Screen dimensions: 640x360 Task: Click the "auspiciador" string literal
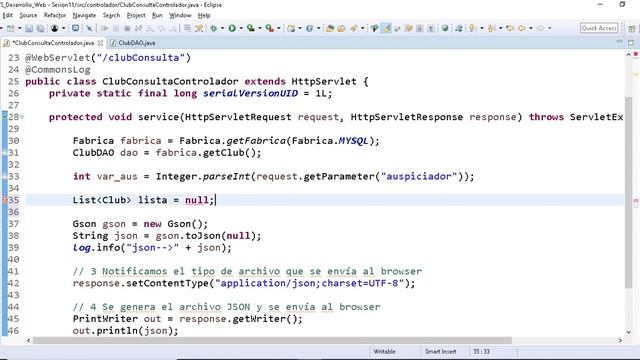point(419,176)
